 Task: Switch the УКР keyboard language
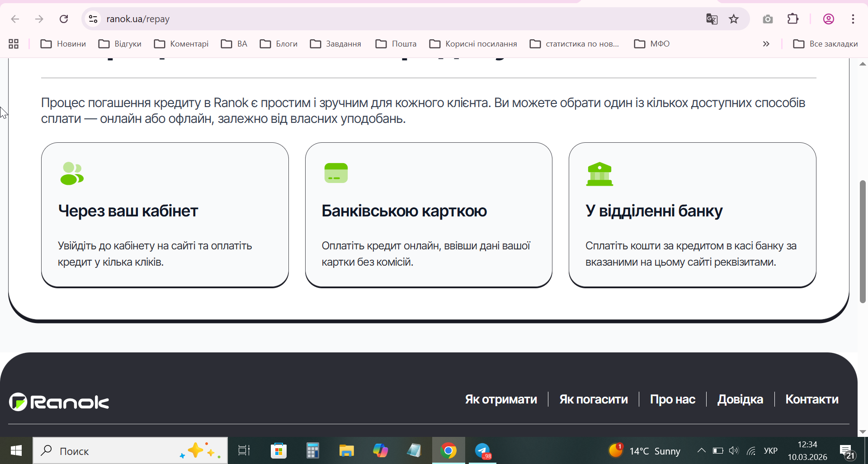[770, 451]
